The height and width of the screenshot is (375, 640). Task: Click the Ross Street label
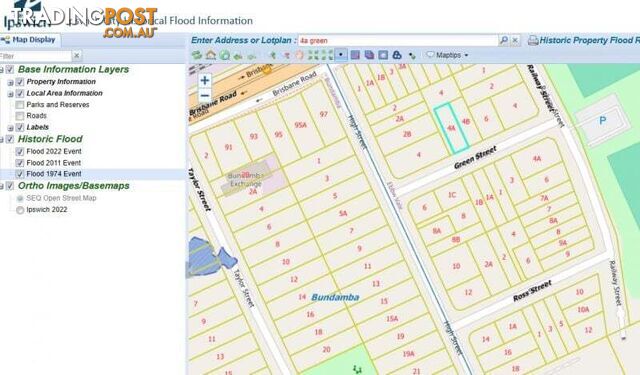point(532,291)
